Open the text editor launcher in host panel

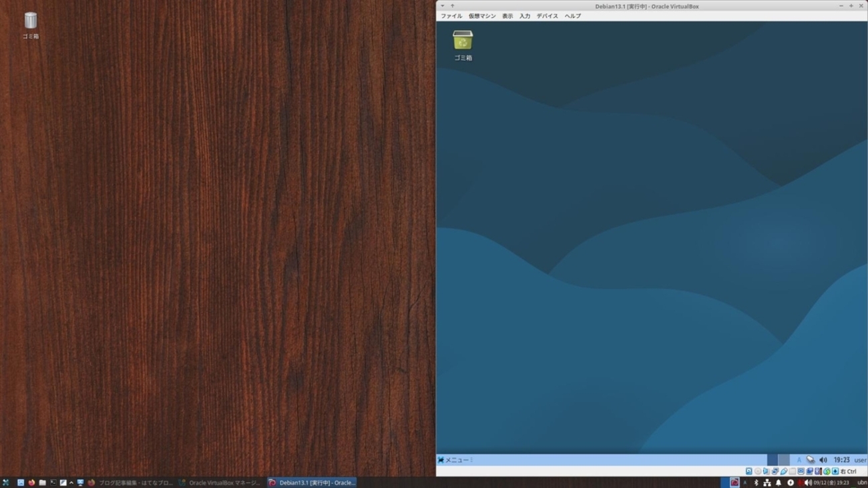click(63, 483)
